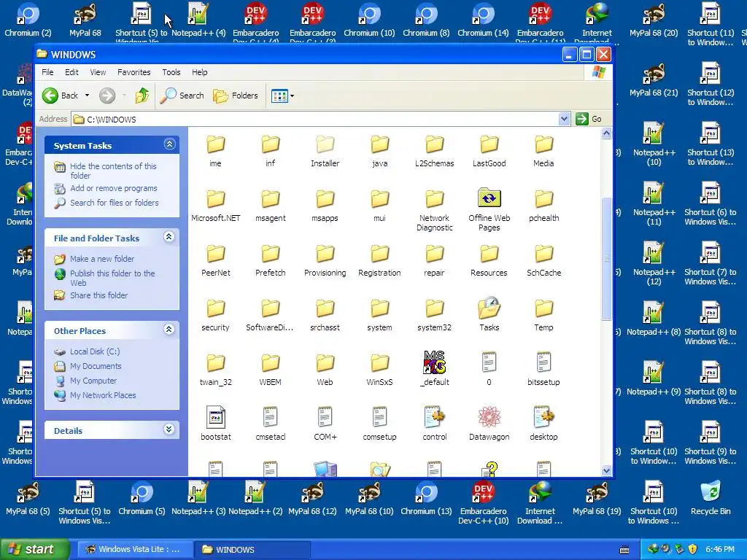The width and height of the screenshot is (747, 560).
Task: Select the Recycle Bin desktop icon
Action: (711, 498)
